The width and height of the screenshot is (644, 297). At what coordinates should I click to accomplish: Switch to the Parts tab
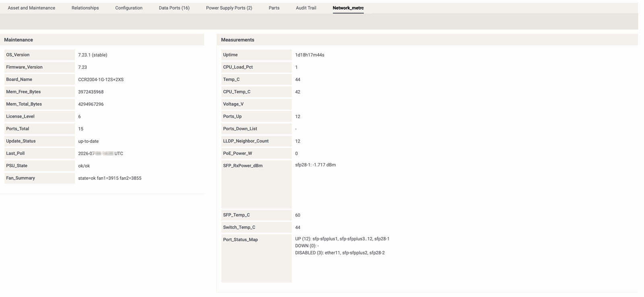(x=274, y=8)
